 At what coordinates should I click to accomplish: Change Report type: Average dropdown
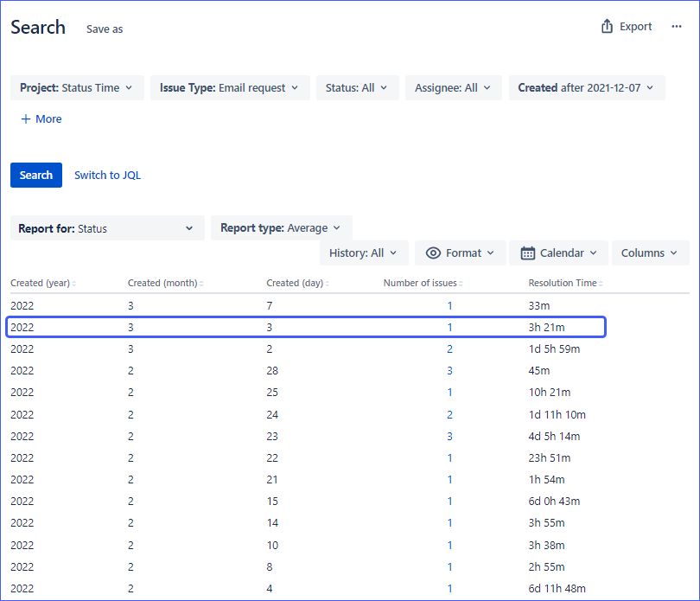[281, 228]
